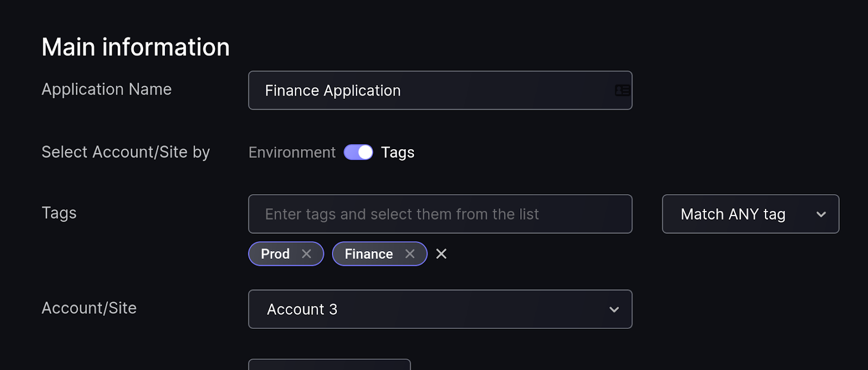The width and height of the screenshot is (868, 370).
Task: Click the Prod tag label
Action: (x=275, y=254)
